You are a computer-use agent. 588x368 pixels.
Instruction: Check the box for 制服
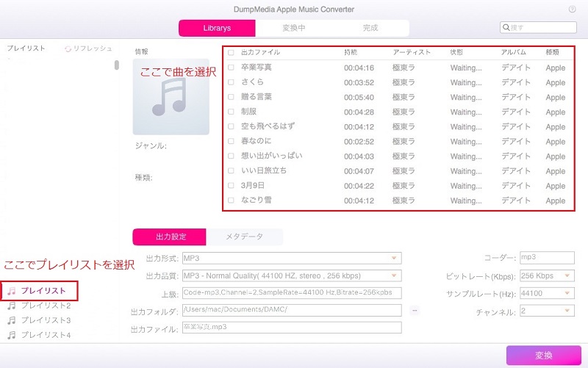[231, 112]
